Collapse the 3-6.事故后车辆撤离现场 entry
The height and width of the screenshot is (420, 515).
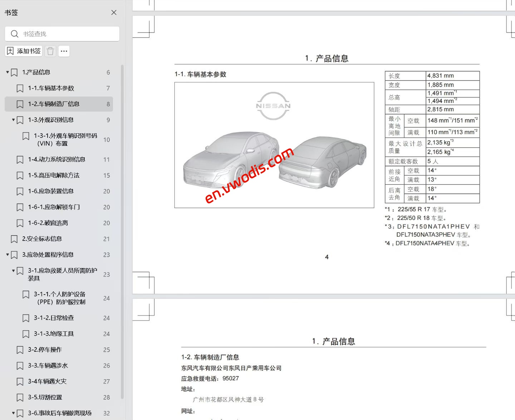pyautogui.click(x=13, y=412)
